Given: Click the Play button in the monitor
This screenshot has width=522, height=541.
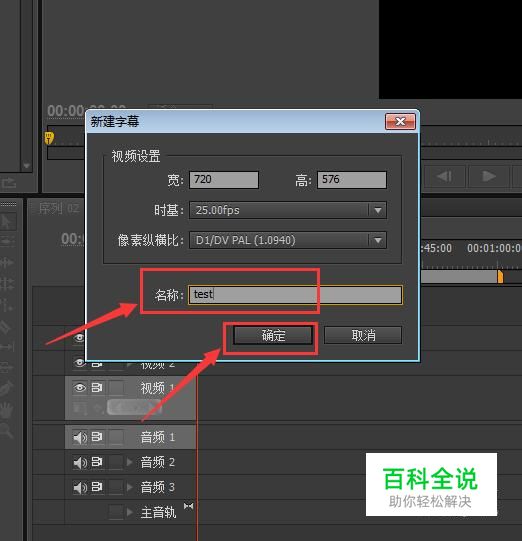Looking at the screenshot, I should click(489, 176).
